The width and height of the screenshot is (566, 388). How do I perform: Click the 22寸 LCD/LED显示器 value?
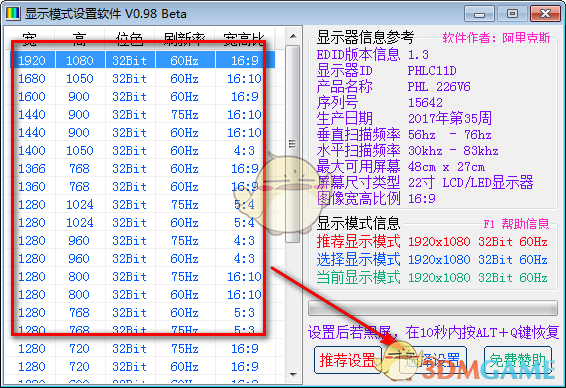tap(471, 182)
